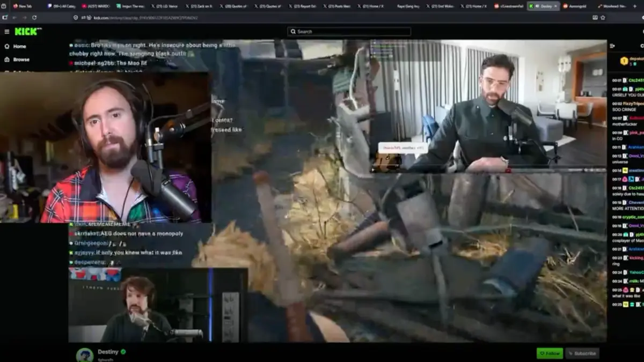
Task: Focus the Kick Search box
Action: click(x=349, y=32)
